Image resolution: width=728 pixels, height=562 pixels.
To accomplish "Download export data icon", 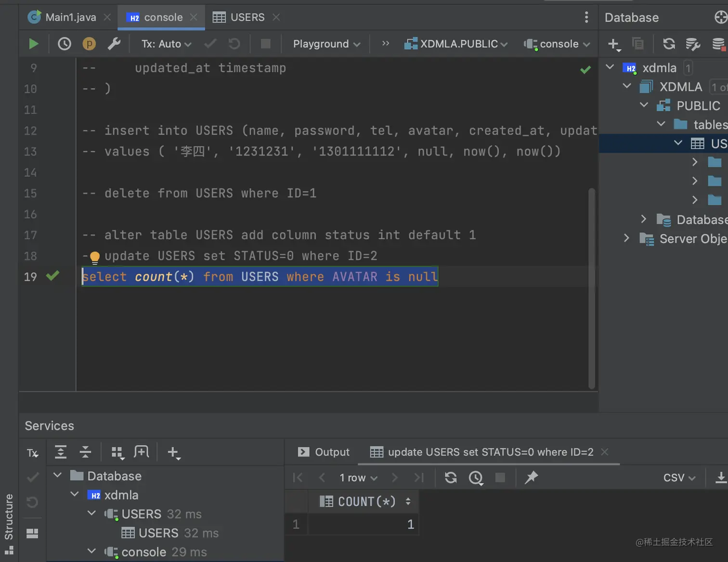I will click(x=721, y=478).
